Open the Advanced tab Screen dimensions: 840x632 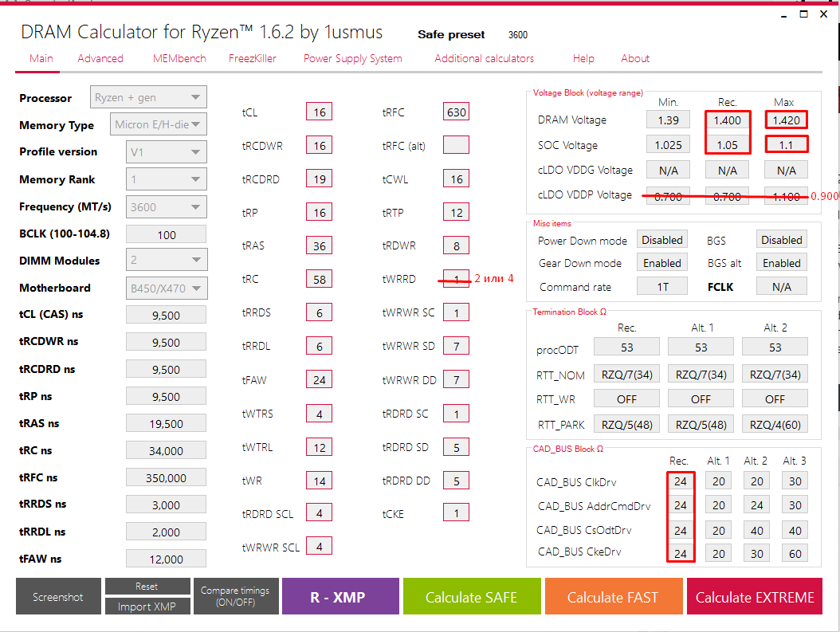point(100,58)
